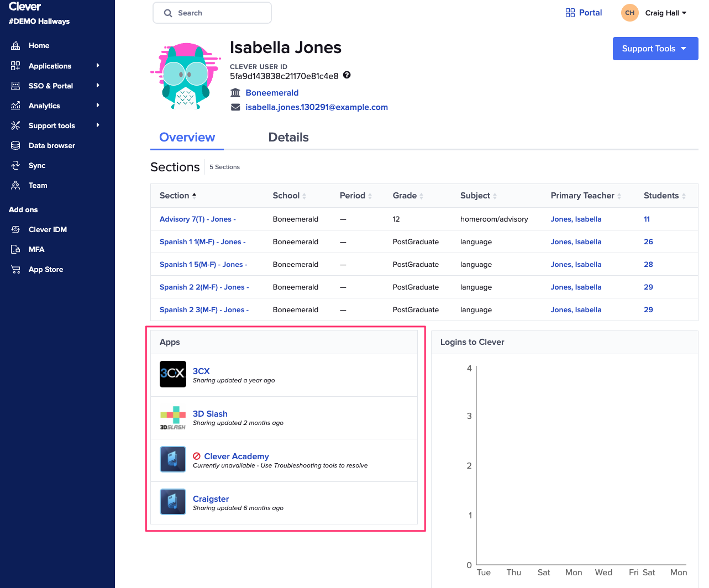Reverse the Section column sort order
The height and width of the screenshot is (588, 709).
point(193,196)
